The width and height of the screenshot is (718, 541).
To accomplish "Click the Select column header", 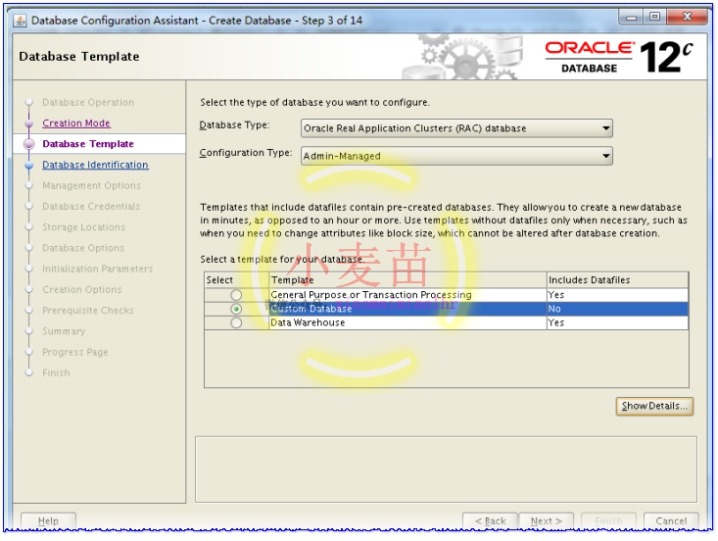I will tap(236, 280).
